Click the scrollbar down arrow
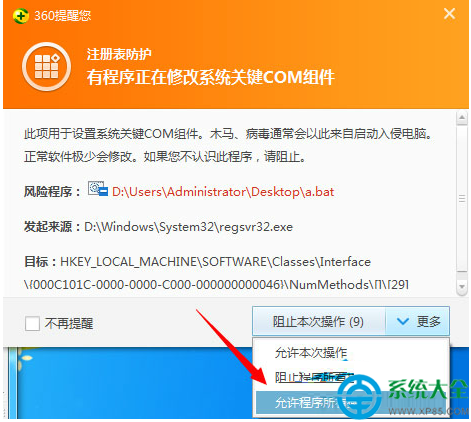The height and width of the screenshot is (422, 471). (x=462, y=287)
